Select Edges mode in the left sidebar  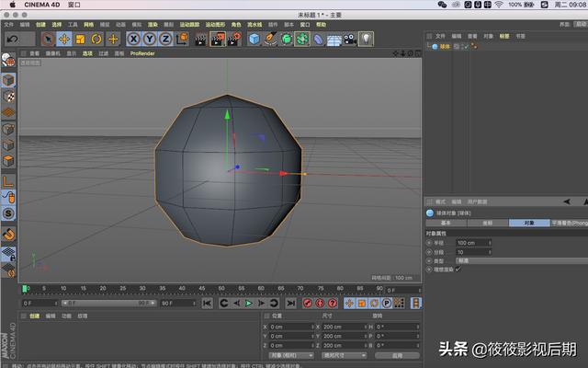pyautogui.click(x=8, y=145)
